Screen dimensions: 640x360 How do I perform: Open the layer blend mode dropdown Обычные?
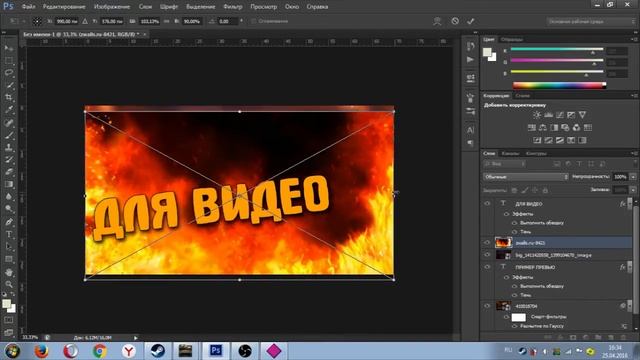coord(526,177)
